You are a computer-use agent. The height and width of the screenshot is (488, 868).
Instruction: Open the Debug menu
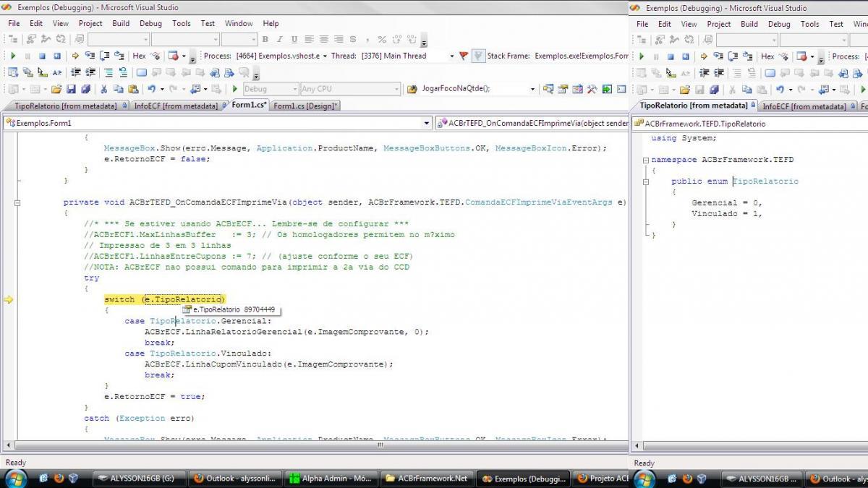(x=150, y=23)
